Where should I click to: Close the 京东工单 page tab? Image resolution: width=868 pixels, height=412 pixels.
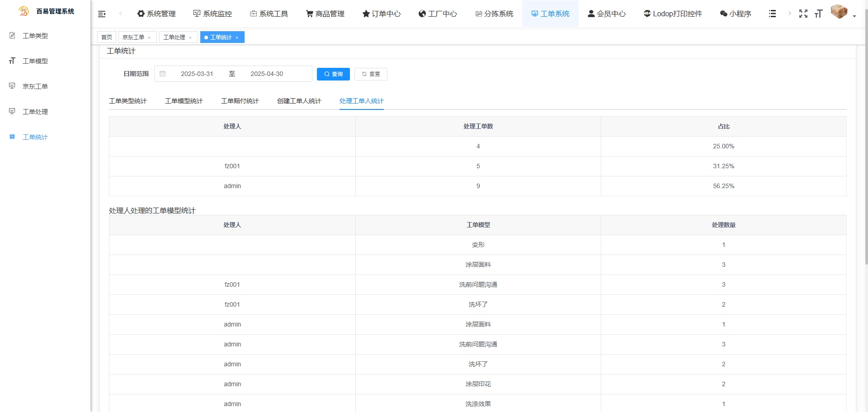point(149,38)
